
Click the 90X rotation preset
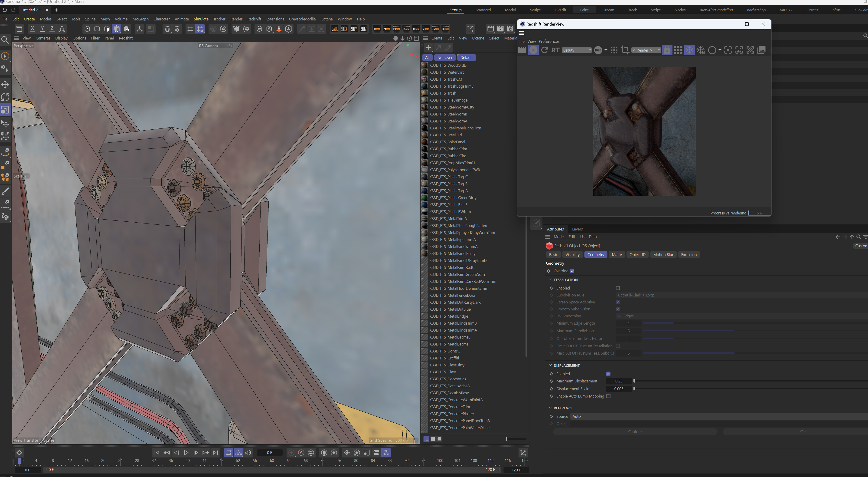(x=344, y=29)
